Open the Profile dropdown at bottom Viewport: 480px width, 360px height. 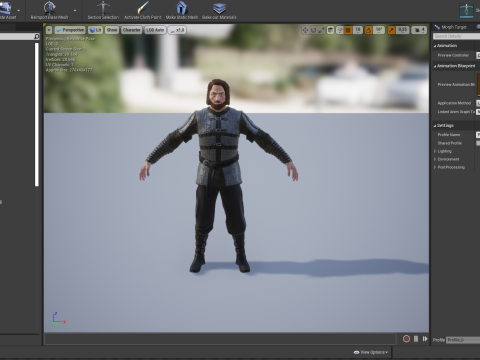click(x=463, y=340)
